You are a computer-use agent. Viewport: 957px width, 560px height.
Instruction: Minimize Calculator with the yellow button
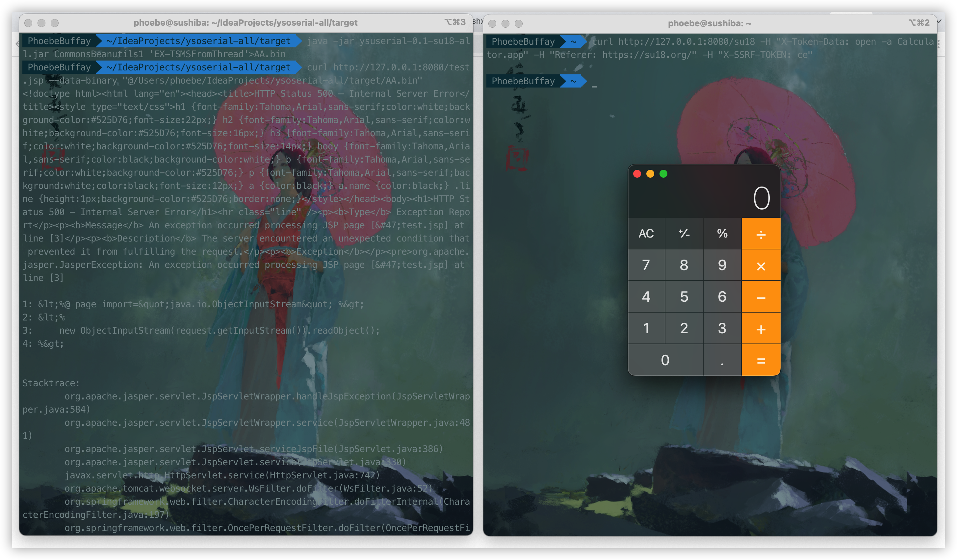coord(650,174)
